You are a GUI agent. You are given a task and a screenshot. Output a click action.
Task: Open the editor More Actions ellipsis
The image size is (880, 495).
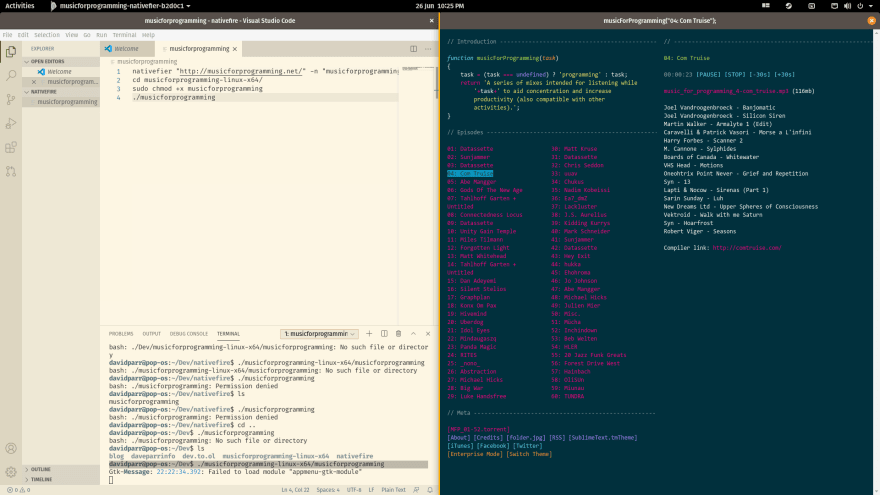[428, 49]
